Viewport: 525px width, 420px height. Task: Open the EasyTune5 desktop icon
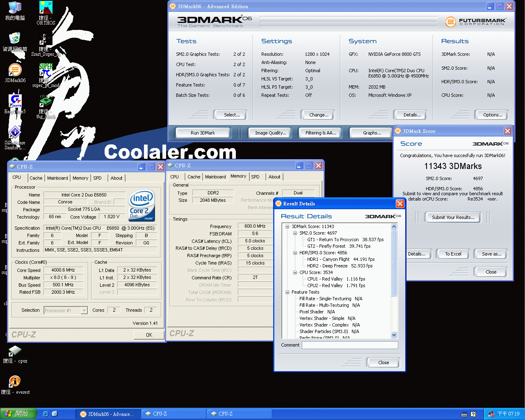click(15, 104)
